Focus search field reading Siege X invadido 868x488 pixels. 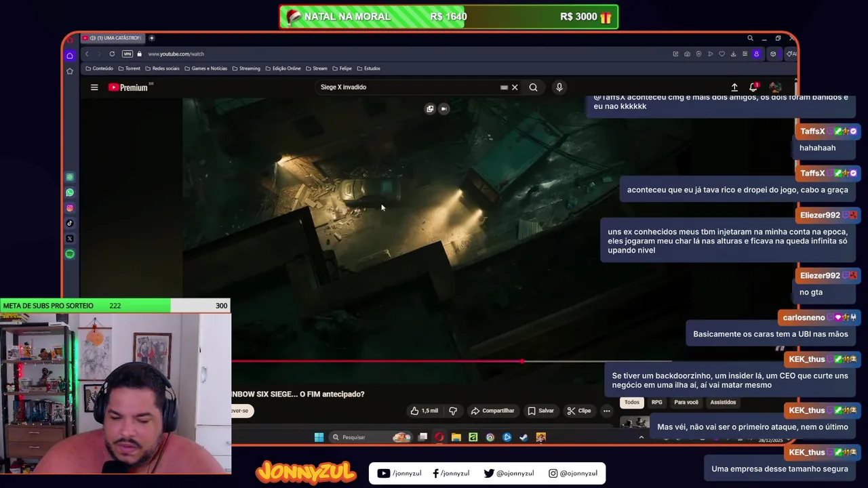pyautogui.click(x=407, y=87)
